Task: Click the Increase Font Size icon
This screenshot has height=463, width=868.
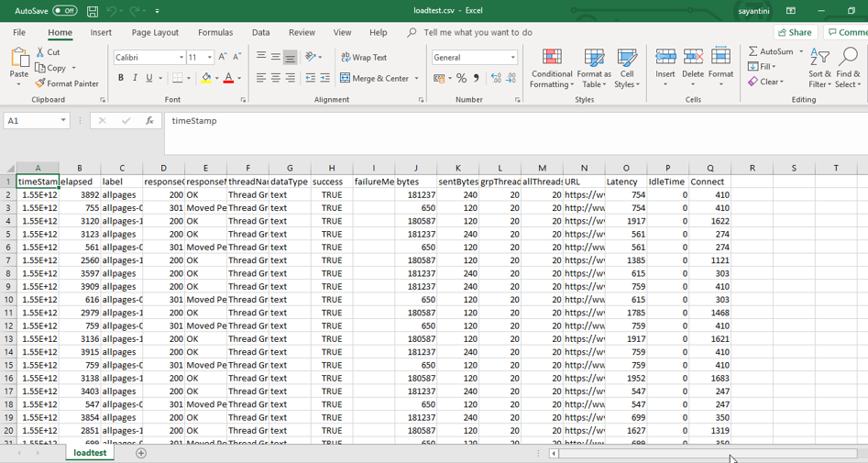Action: coord(223,57)
